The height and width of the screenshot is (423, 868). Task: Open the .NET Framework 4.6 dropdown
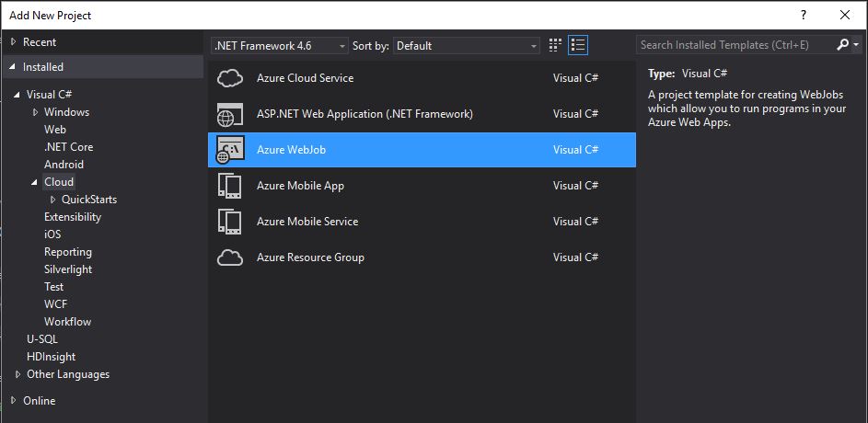click(280, 45)
